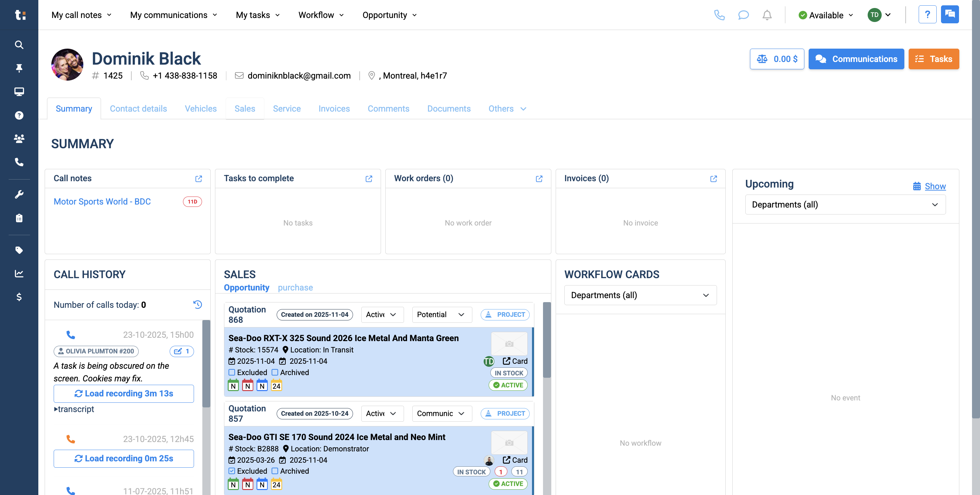
Task: Click the call history refresh icon
Action: coord(197,304)
